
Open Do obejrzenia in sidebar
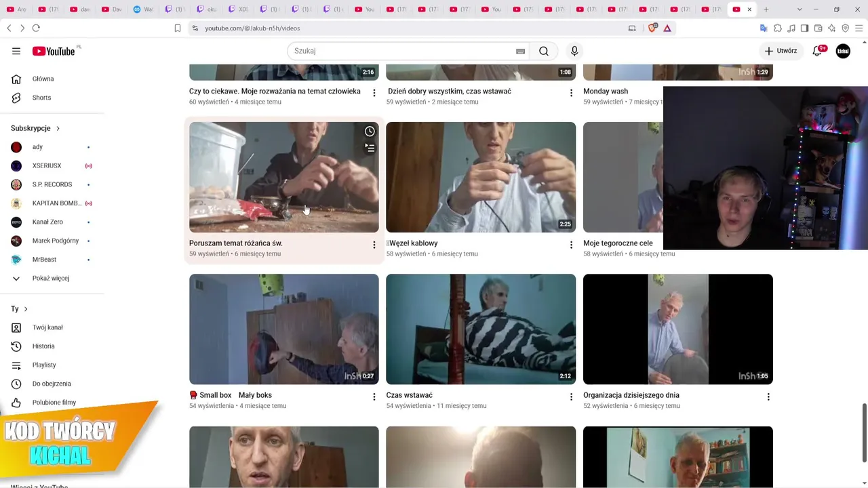52,384
